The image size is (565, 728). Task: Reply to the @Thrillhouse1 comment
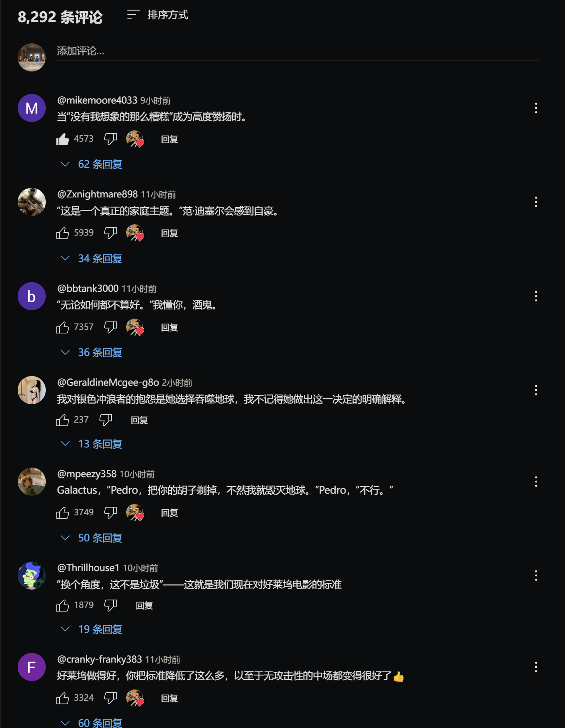[144, 606]
